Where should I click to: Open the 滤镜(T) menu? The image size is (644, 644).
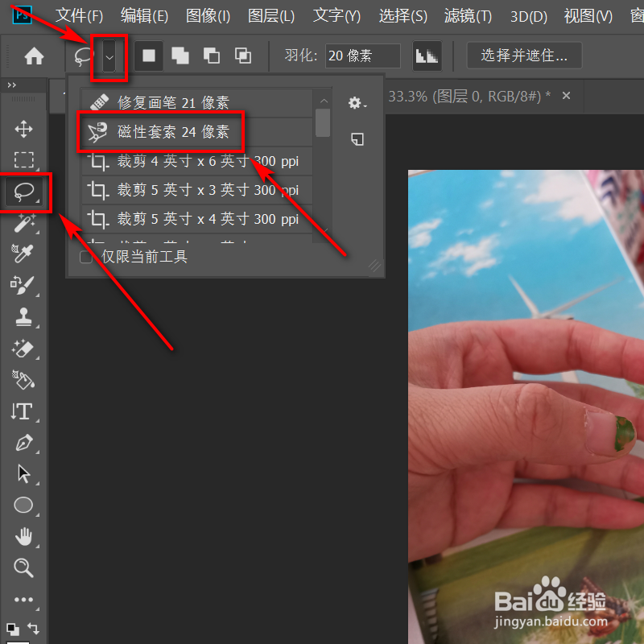[467, 15]
